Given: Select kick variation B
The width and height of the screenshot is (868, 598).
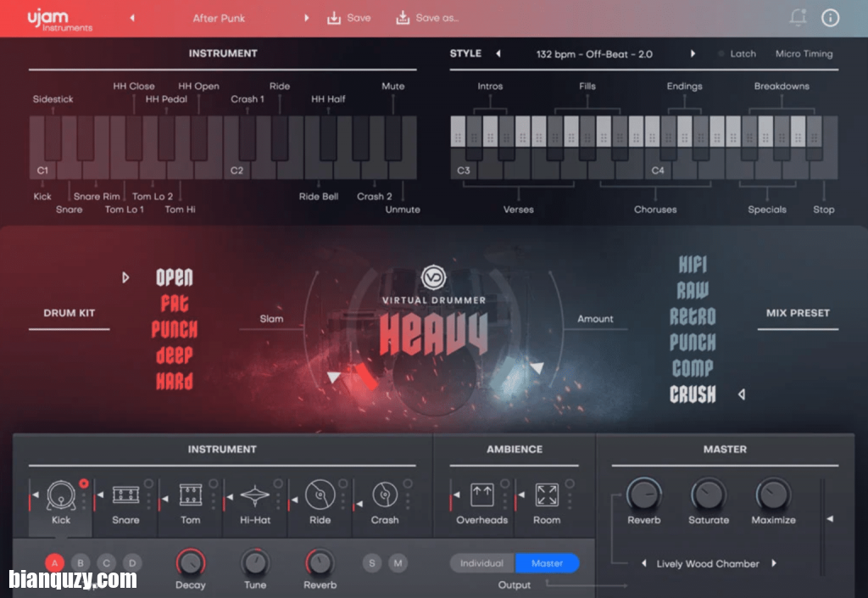Looking at the screenshot, I should 81,563.
